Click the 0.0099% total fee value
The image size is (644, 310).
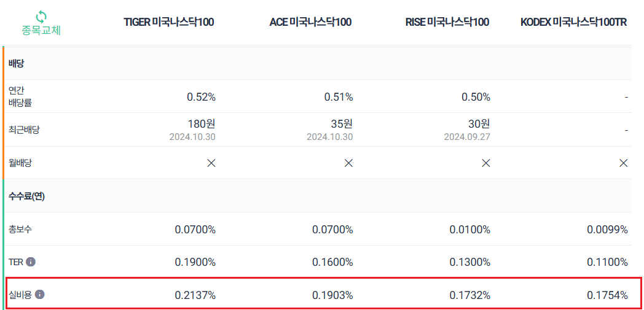tap(608, 230)
